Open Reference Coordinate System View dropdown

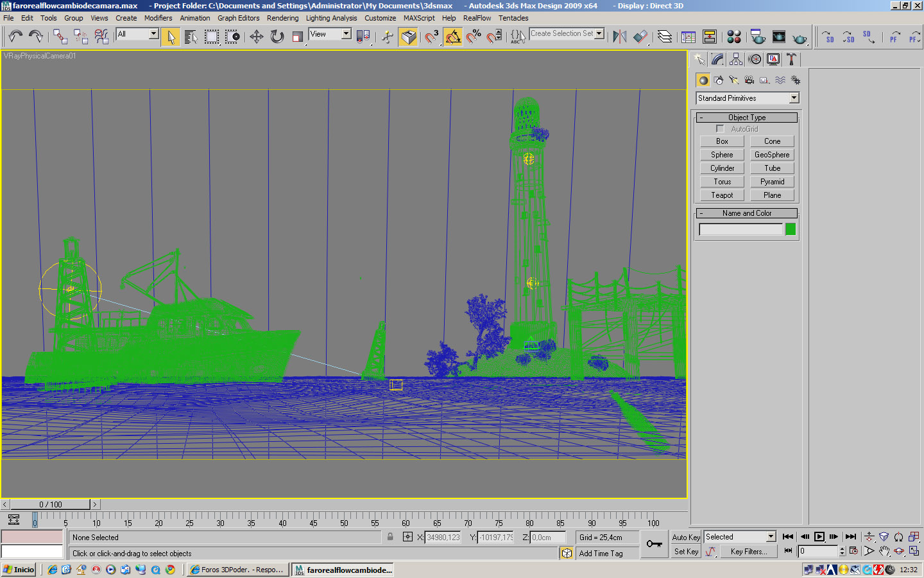(x=330, y=34)
